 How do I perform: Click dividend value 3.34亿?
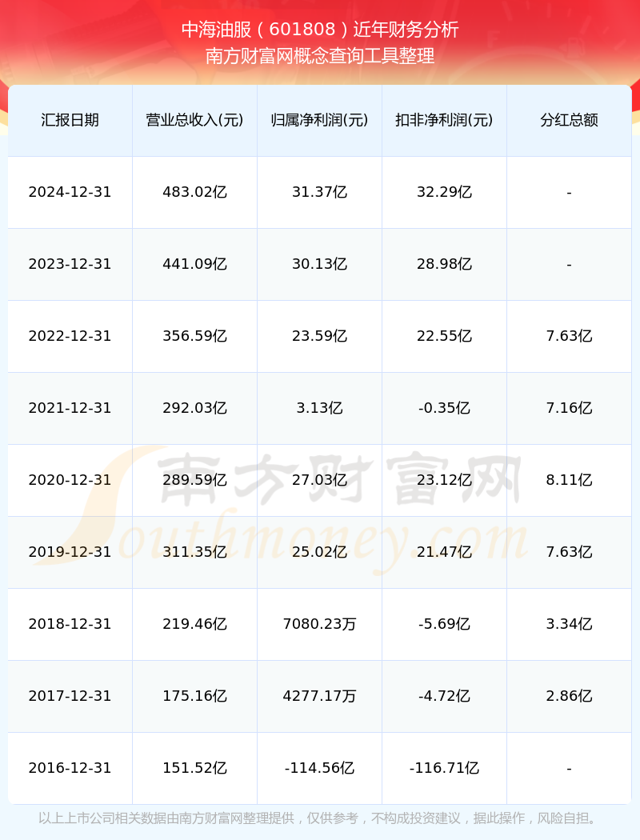tap(570, 624)
